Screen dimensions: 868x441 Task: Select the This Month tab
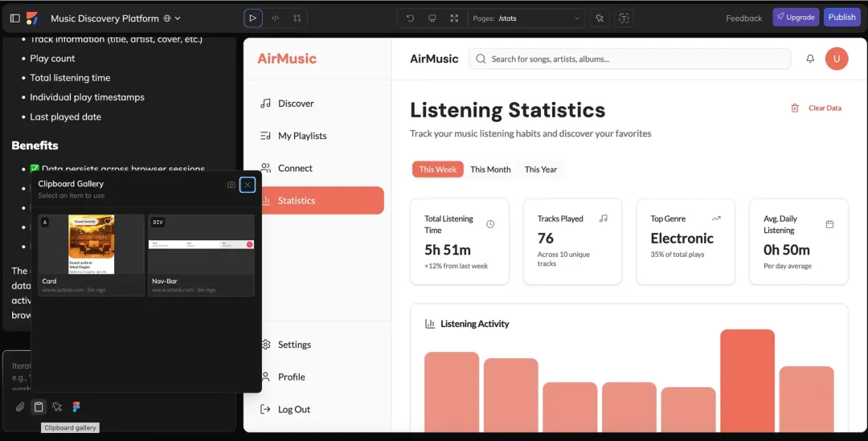[x=490, y=169]
